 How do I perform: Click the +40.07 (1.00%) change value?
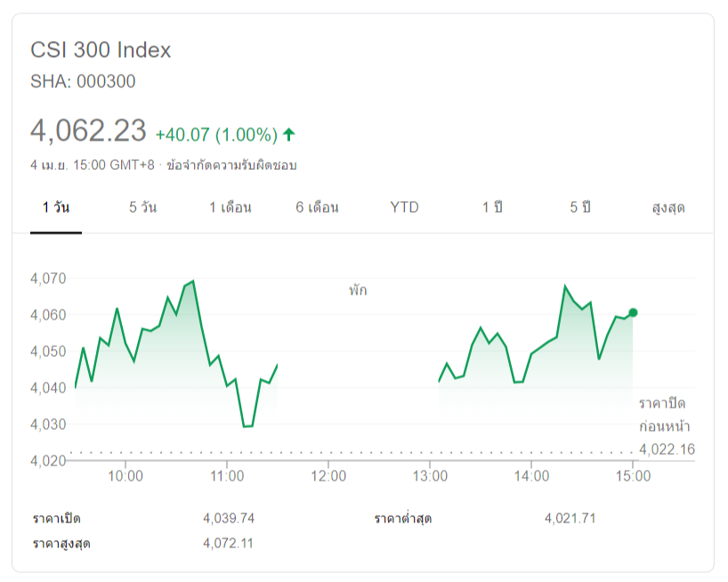point(216,135)
